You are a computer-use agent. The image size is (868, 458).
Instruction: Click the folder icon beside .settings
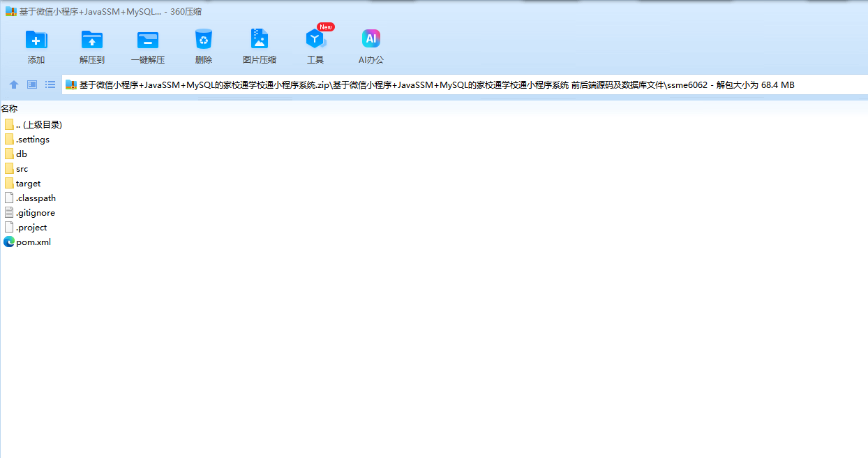pyautogui.click(x=9, y=139)
